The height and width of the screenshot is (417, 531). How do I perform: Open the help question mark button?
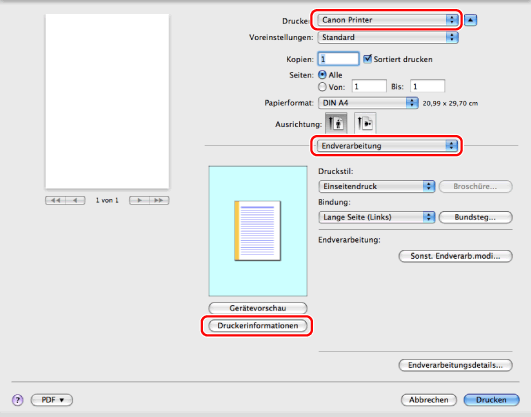coord(18,400)
